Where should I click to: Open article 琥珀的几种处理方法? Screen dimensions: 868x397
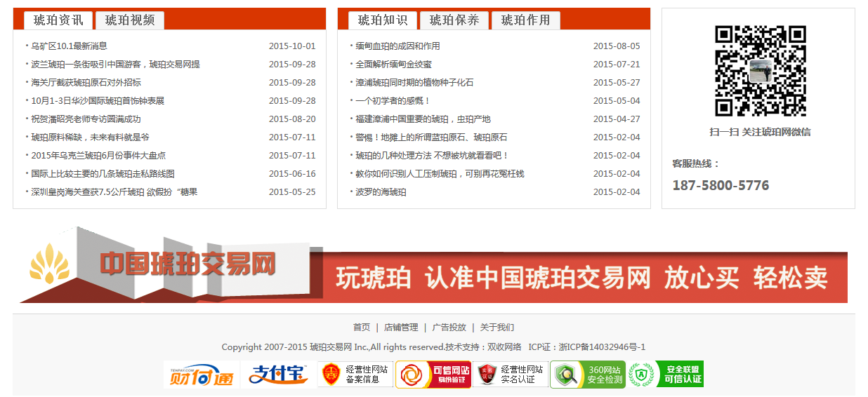coord(432,156)
